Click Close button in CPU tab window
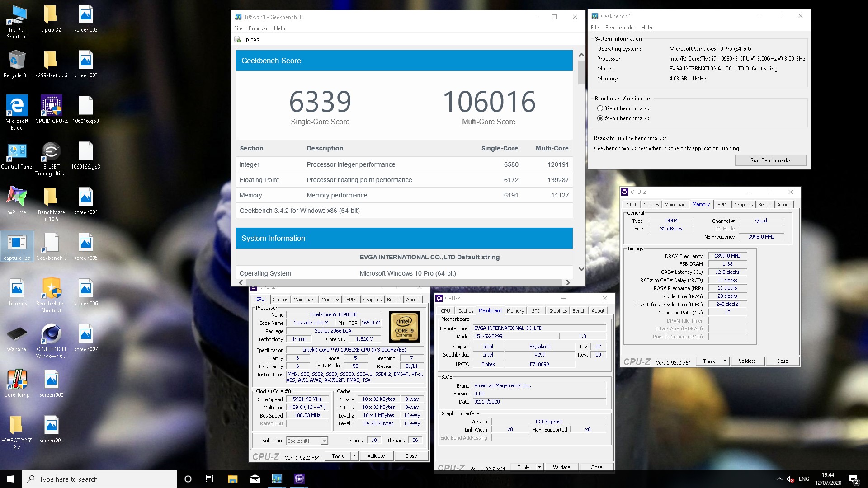Image resolution: width=868 pixels, height=488 pixels. click(411, 456)
